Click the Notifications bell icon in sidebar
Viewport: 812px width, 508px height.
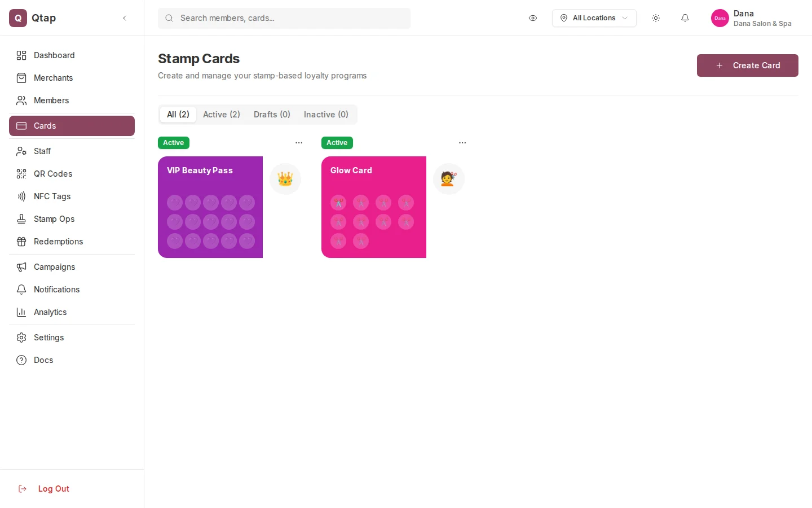point(21,290)
